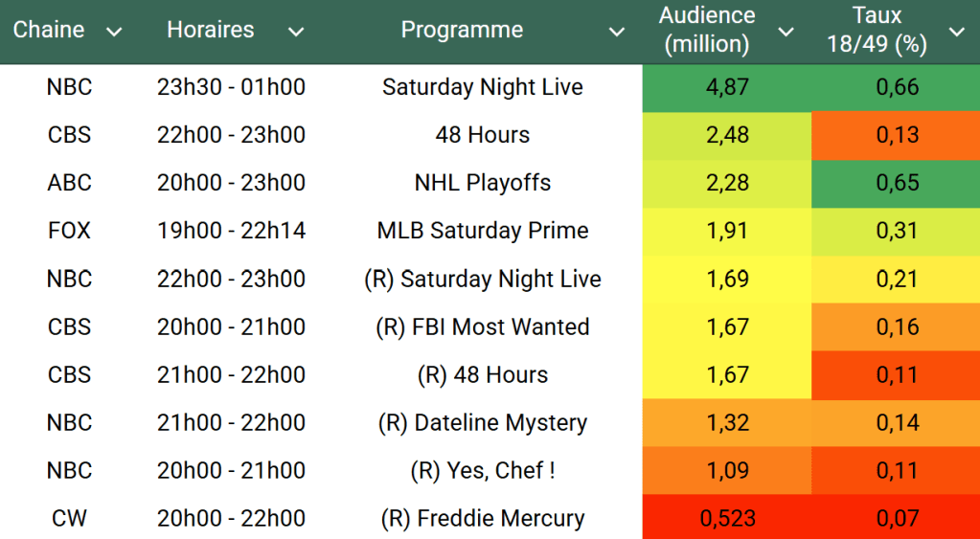The width and height of the screenshot is (980, 539).
Task: Click the green 0,65 rating cell
Action: [897, 183]
